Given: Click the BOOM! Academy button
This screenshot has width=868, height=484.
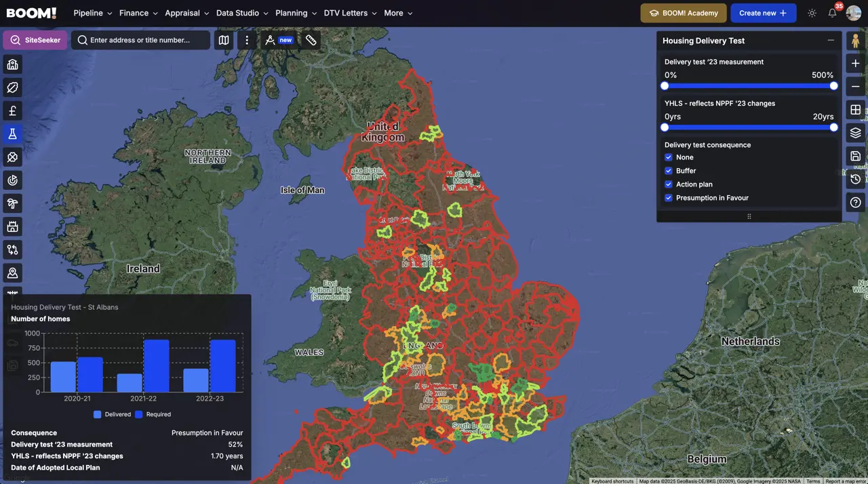Looking at the screenshot, I should [x=684, y=13].
